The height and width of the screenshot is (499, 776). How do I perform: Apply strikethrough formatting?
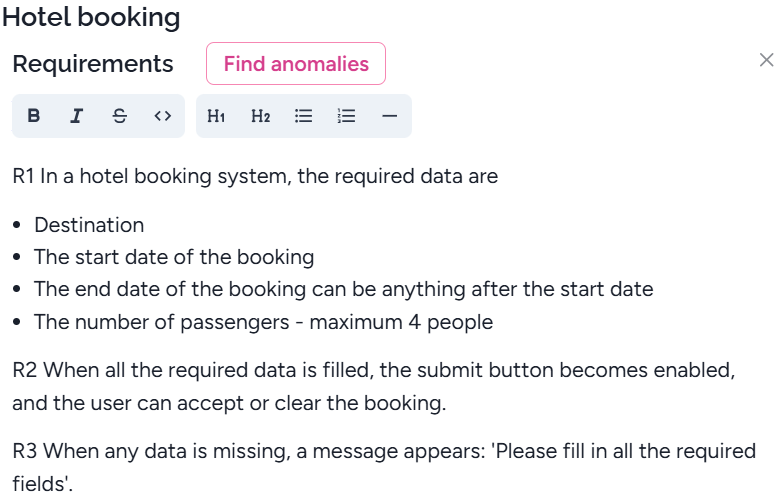tap(120, 116)
